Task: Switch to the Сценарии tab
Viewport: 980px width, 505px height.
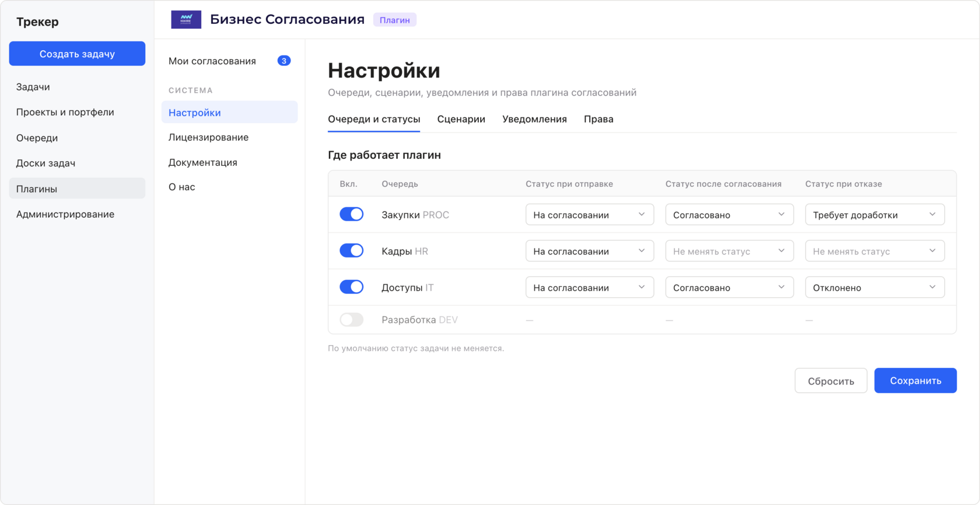Action: tap(461, 119)
